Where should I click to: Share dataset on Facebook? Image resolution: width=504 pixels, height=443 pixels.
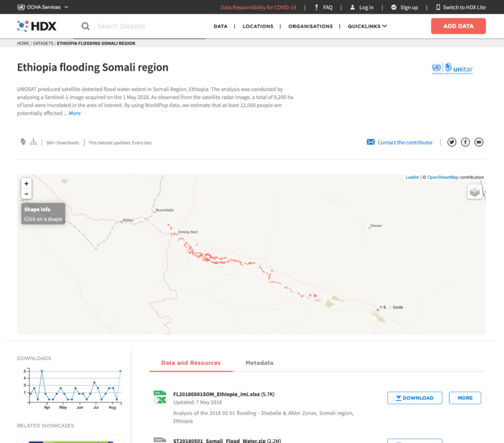(x=465, y=142)
